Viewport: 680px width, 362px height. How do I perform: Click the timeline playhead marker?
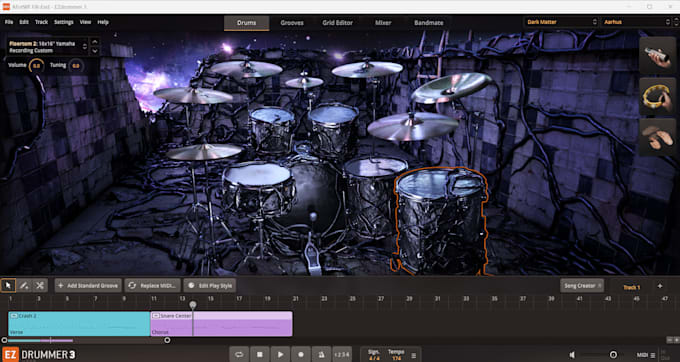pos(193,305)
